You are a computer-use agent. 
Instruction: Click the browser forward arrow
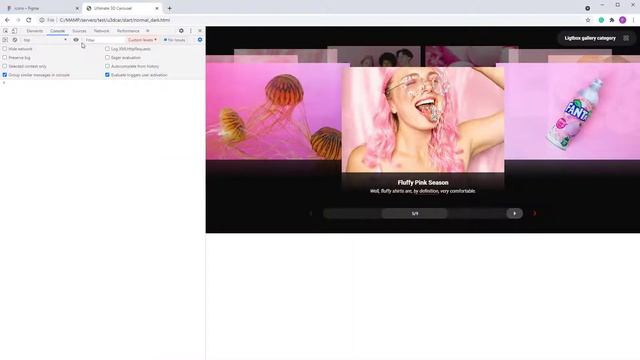pos(18,20)
